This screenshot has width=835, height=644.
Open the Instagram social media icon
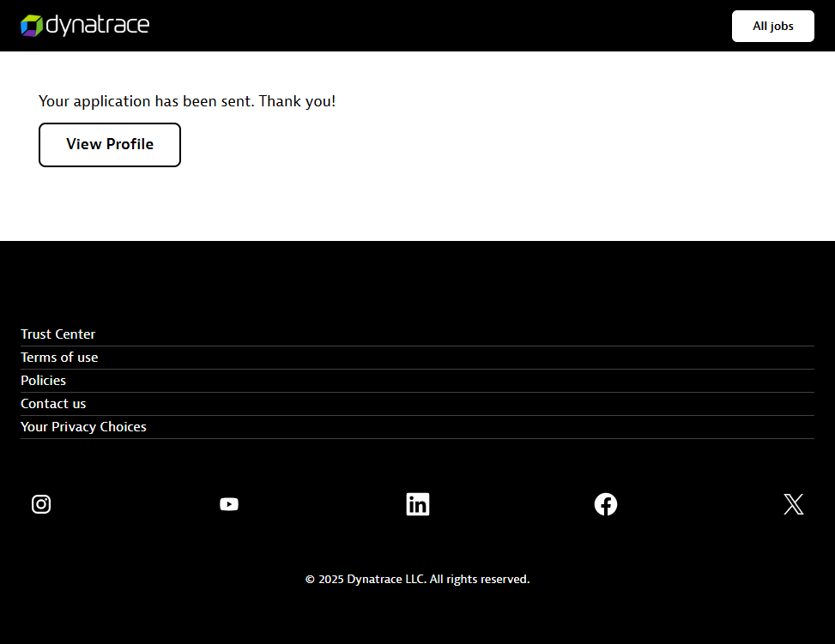pyautogui.click(x=41, y=504)
